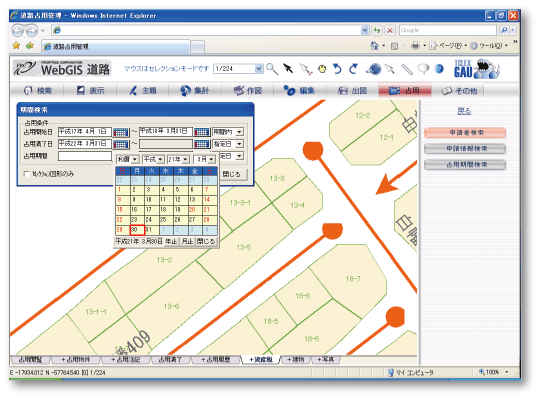Select day 30 in the calendar
This screenshot has width=540, height=399.
tap(137, 230)
